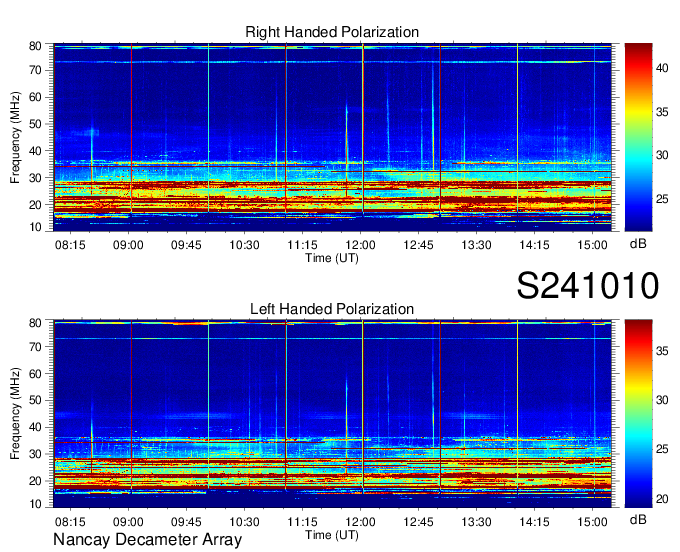Click the 11:15 time tick on right-handed plot

302,245
